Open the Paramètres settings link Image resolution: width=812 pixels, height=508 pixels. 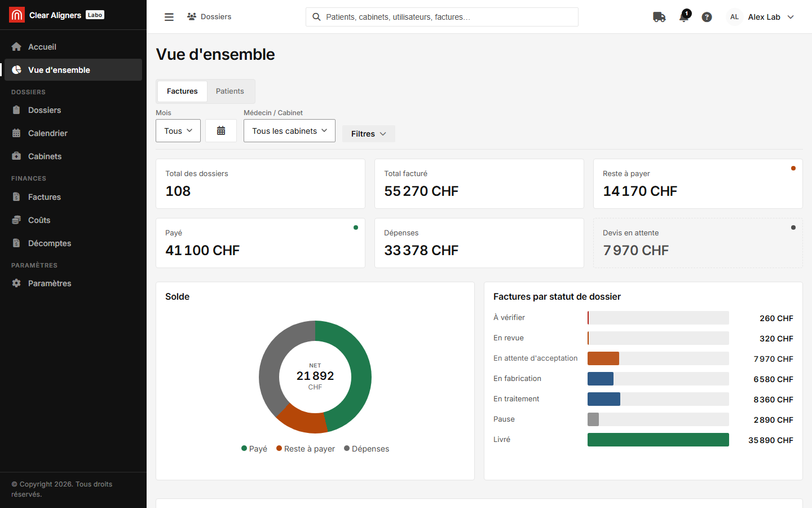click(73, 283)
